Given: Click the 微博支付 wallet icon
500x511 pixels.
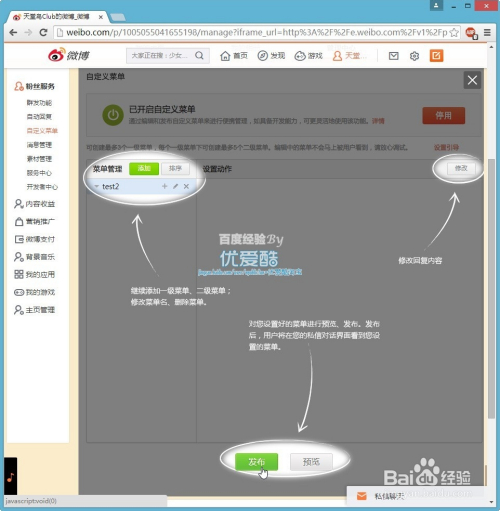Looking at the screenshot, I should [19, 239].
